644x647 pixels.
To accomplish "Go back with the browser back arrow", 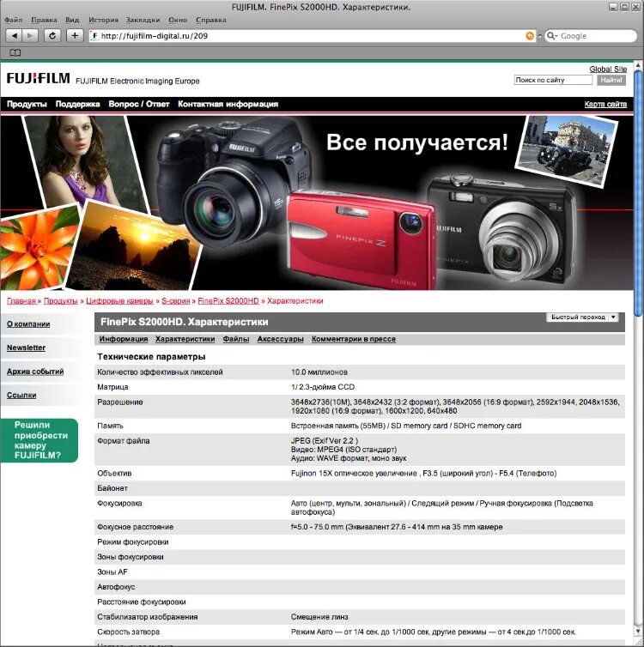I will tap(14, 36).
